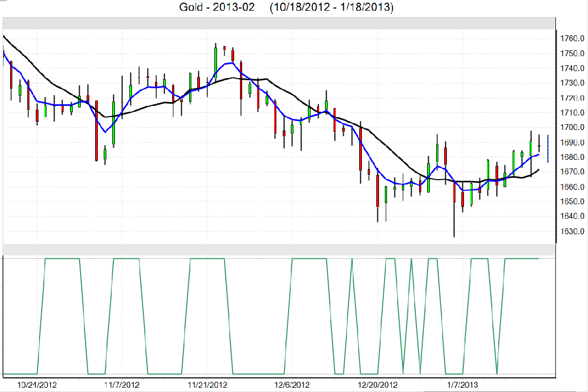Click the 11/7/2012 date axis label
This screenshot has width=588, height=392.
(x=122, y=385)
